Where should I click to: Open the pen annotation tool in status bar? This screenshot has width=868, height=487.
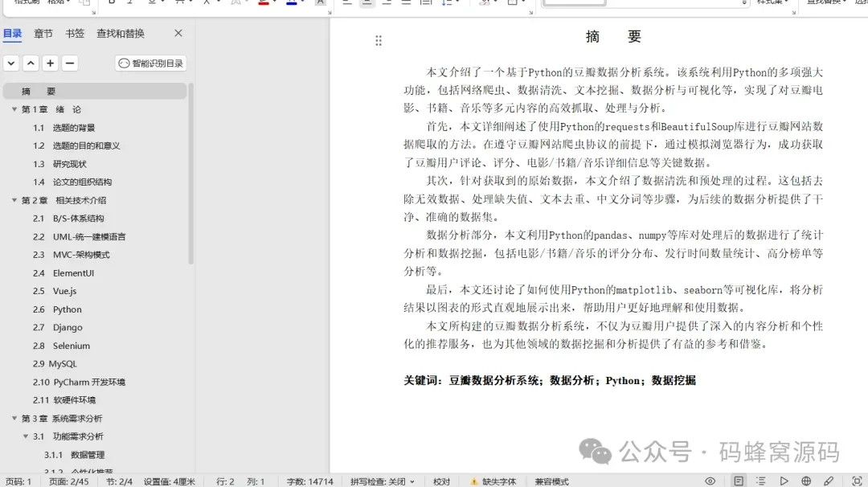[829, 481]
